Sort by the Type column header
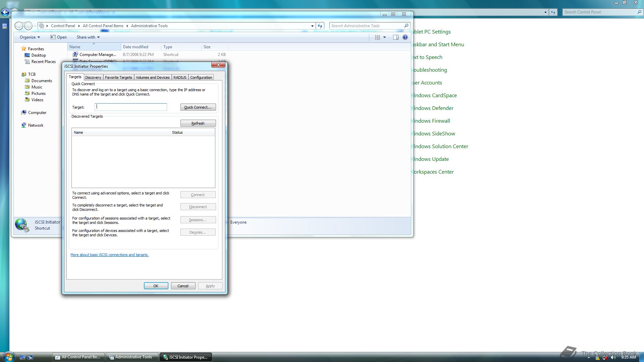 point(181,47)
